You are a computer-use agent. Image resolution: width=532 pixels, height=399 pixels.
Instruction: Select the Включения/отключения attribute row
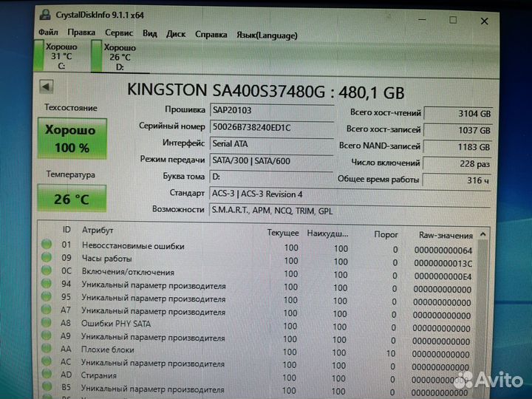click(257, 273)
